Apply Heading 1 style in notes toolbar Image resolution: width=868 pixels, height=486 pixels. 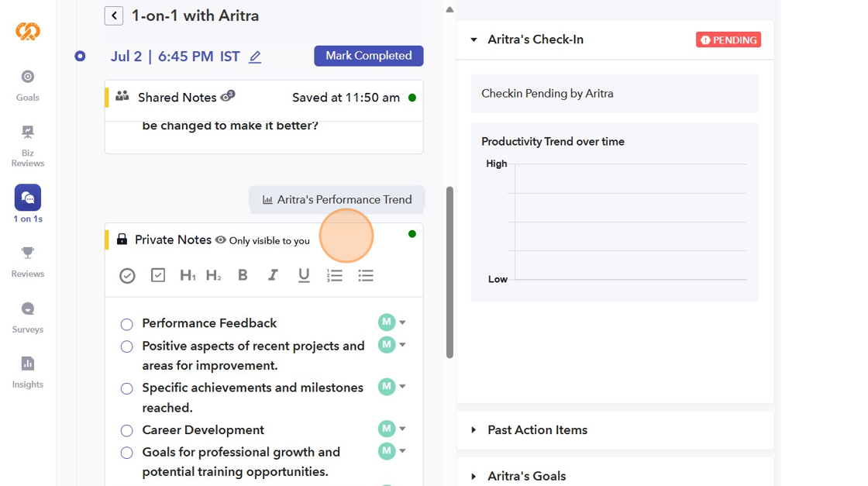point(188,275)
